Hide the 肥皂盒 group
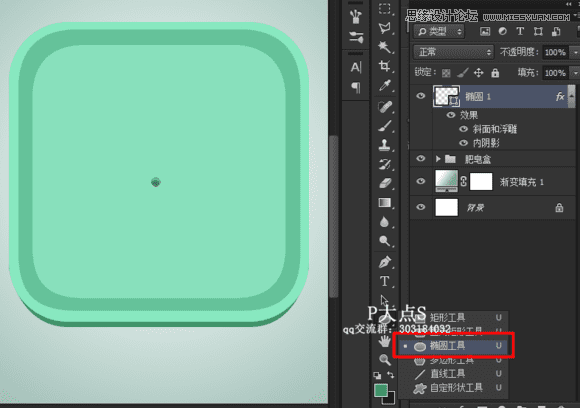The height and width of the screenshot is (408, 580). [x=421, y=159]
